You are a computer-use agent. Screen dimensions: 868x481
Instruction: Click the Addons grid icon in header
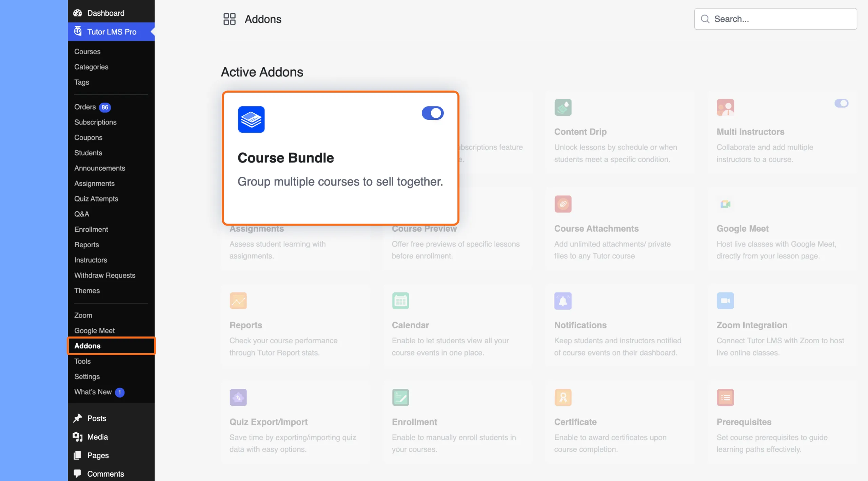pyautogui.click(x=229, y=19)
